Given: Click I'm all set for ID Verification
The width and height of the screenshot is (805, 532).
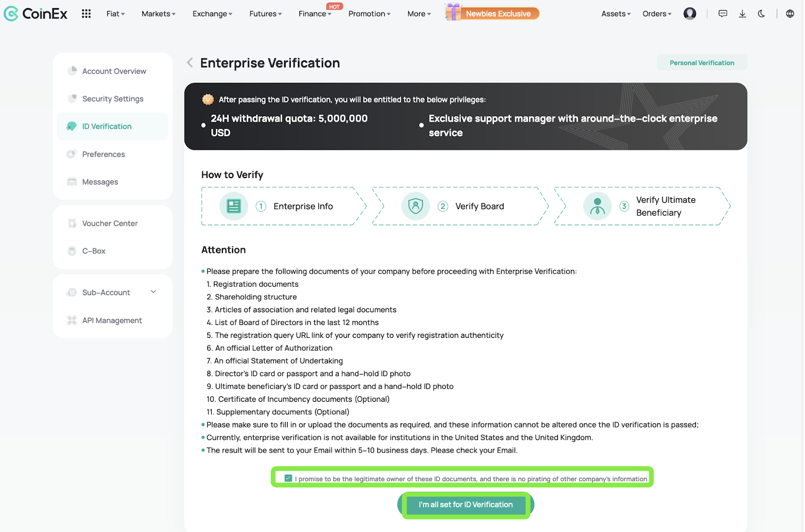Looking at the screenshot, I should pyautogui.click(x=465, y=505).
